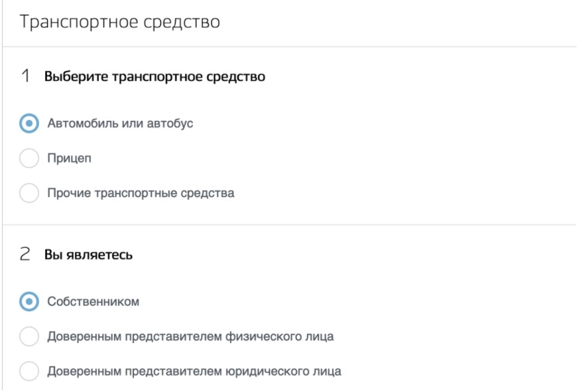Choose the "Прицеп" radio button
The image size is (577, 392).
click(30, 159)
